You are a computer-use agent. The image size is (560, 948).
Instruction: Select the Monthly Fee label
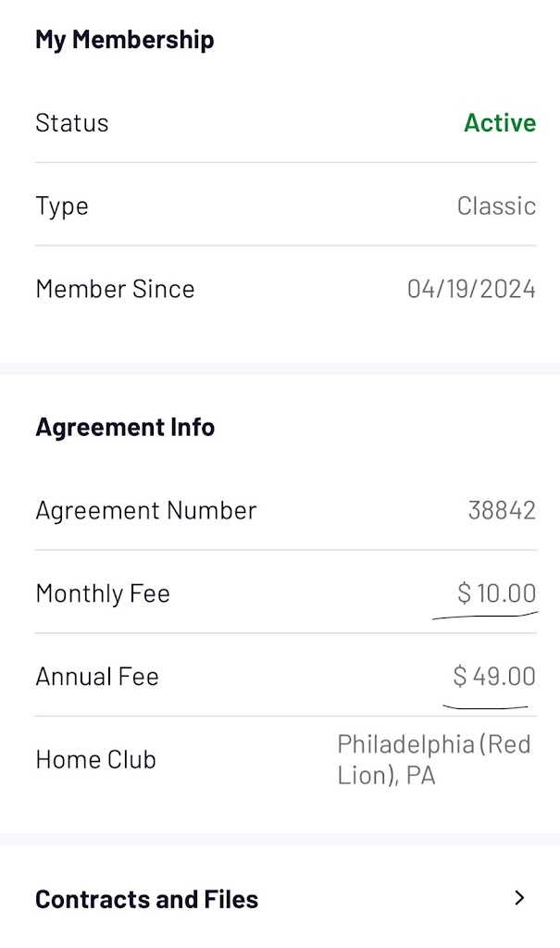[103, 593]
